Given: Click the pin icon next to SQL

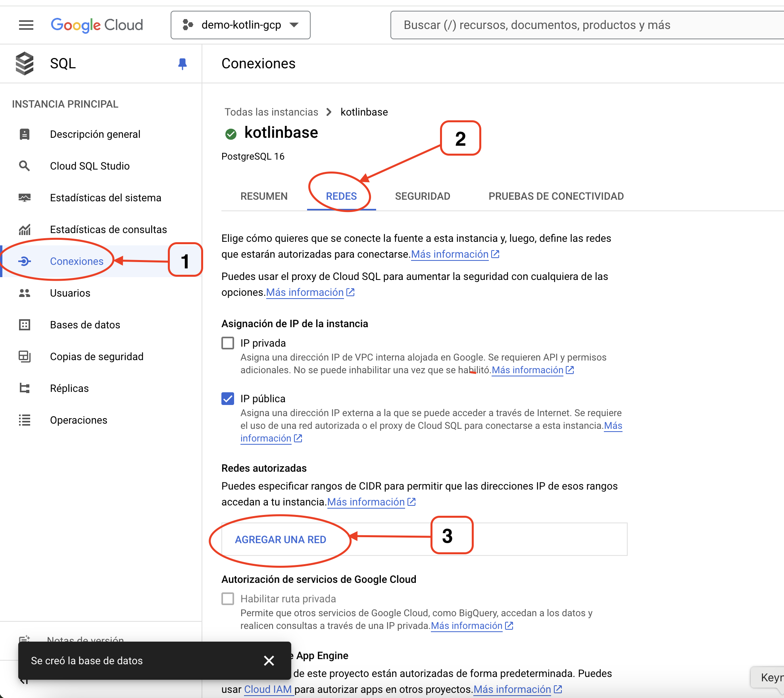Looking at the screenshot, I should coord(183,64).
